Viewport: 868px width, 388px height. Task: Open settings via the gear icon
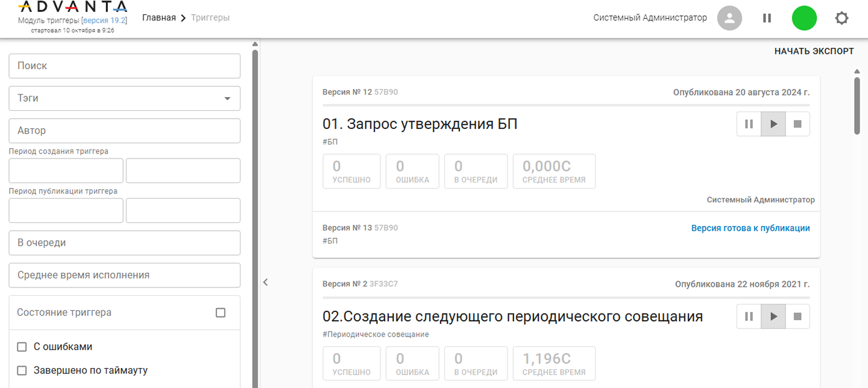[841, 18]
